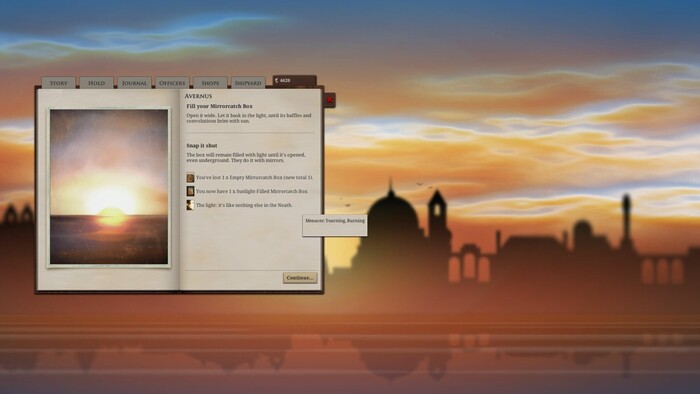Screen dimensions: 700x394
Task: Click the Avernus location title
Action: coord(198,96)
